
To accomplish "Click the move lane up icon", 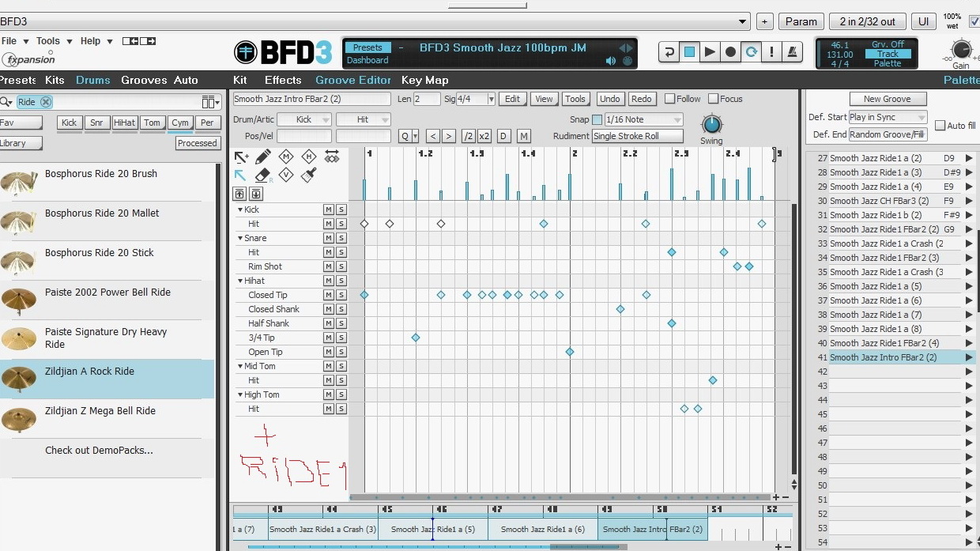I will tap(239, 194).
